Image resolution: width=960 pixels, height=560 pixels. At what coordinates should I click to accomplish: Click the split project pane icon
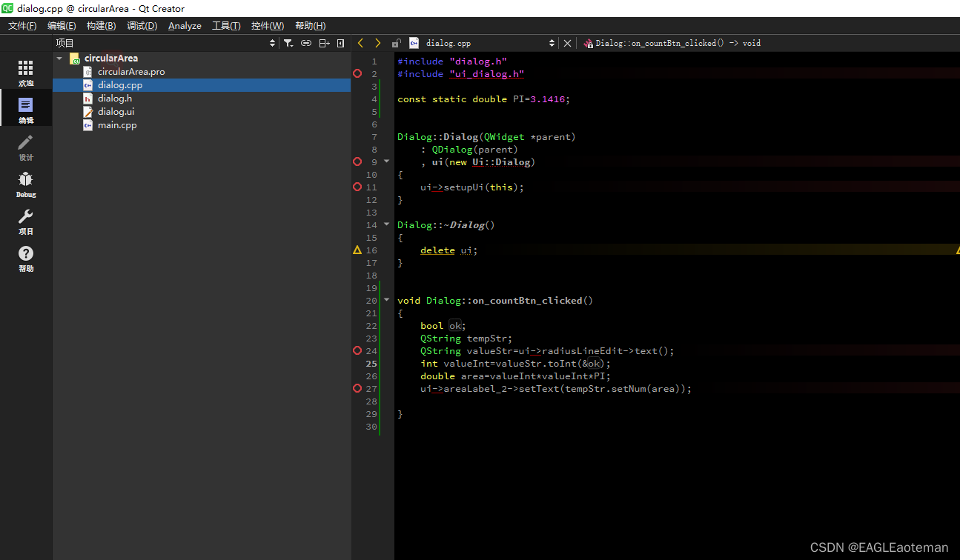point(324,43)
